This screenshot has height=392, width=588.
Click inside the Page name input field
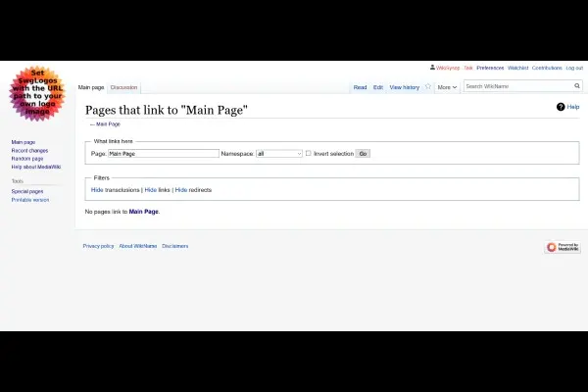[163, 154]
